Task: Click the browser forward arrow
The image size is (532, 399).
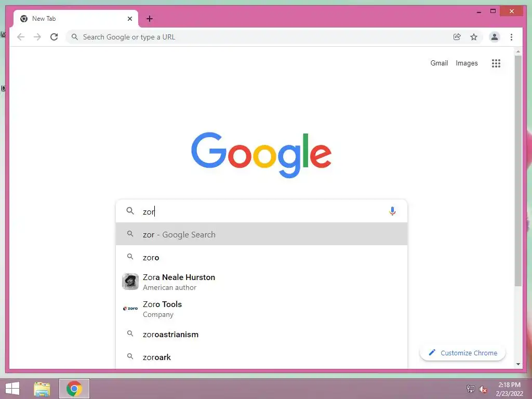Action: 37,37
